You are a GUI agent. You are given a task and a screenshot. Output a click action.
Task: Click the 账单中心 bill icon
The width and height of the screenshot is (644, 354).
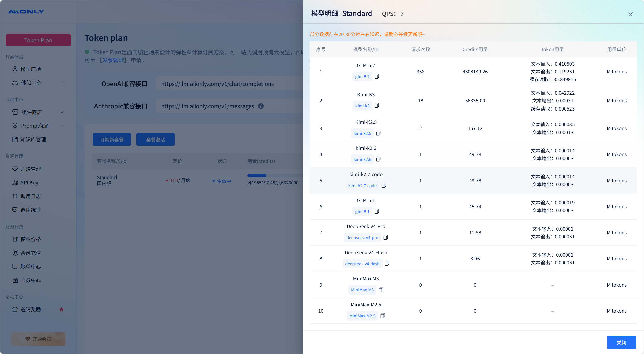(15, 266)
